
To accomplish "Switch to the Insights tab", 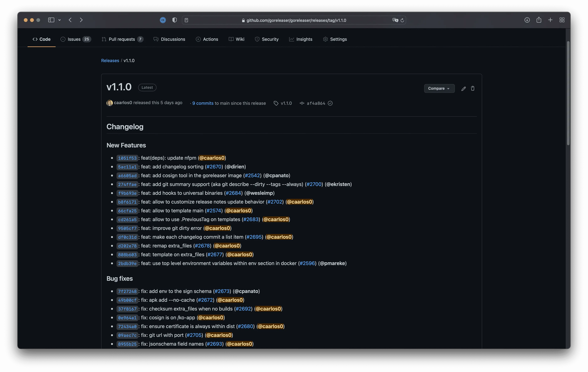I will tap(301, 39).
